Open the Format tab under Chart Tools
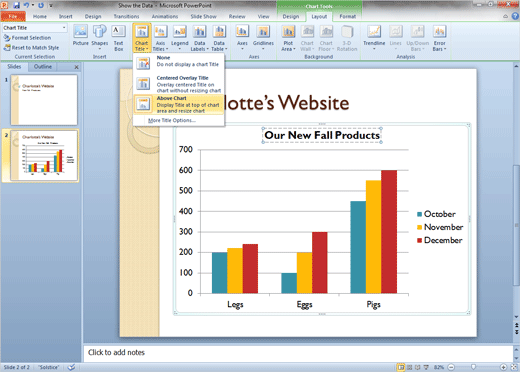 point(347,16)
